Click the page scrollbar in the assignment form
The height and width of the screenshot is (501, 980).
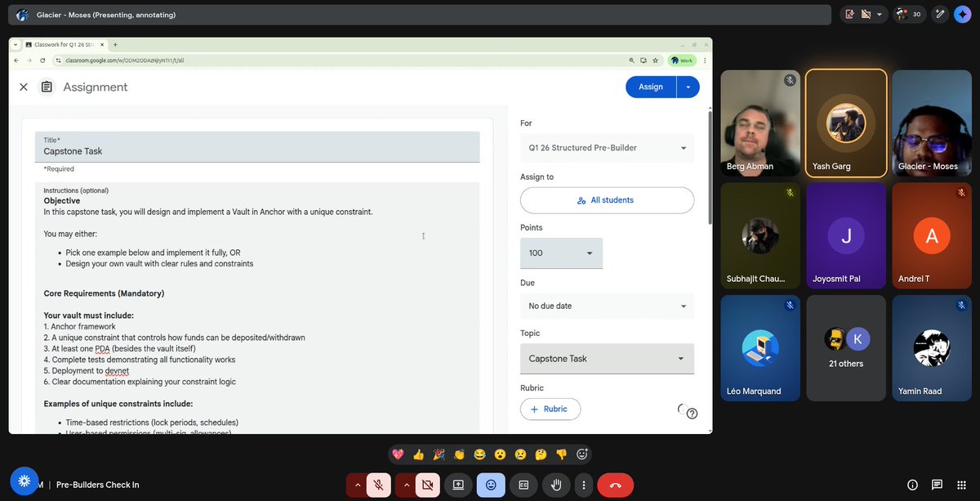point(709,168)
